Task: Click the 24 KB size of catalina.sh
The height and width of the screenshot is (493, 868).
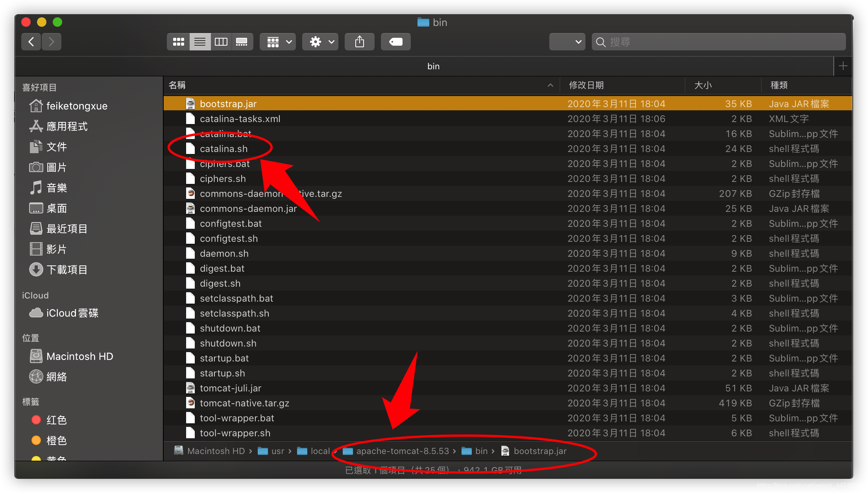Action: 739,149
